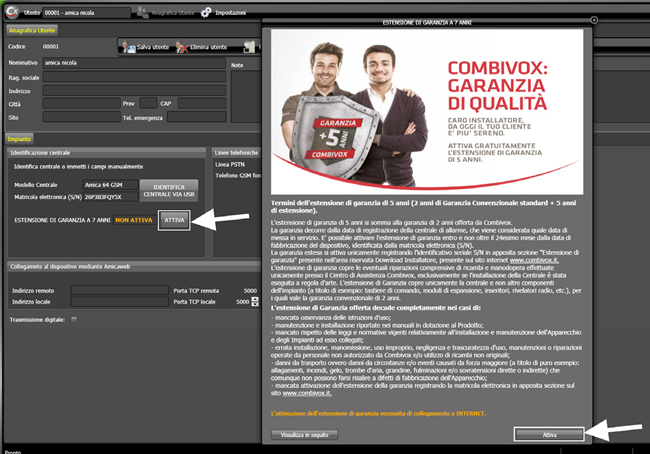Viewport: 650px width, 454px height.
Task: Click the Sito input field
Action: (81, 117)
